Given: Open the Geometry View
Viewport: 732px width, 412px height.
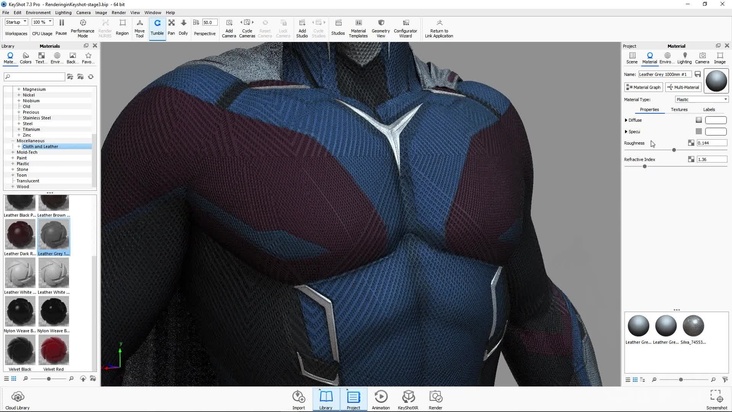Looking at the screenshot, I should 380,28.
